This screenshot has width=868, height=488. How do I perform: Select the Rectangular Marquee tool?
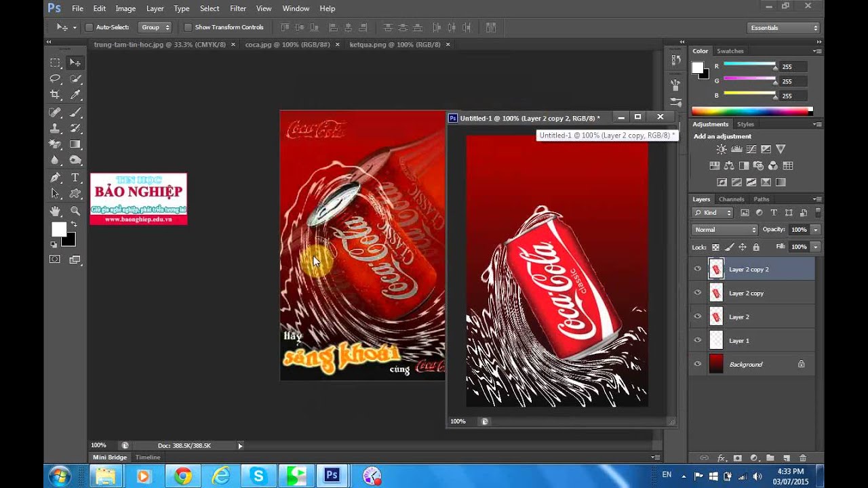pos(55,62)
